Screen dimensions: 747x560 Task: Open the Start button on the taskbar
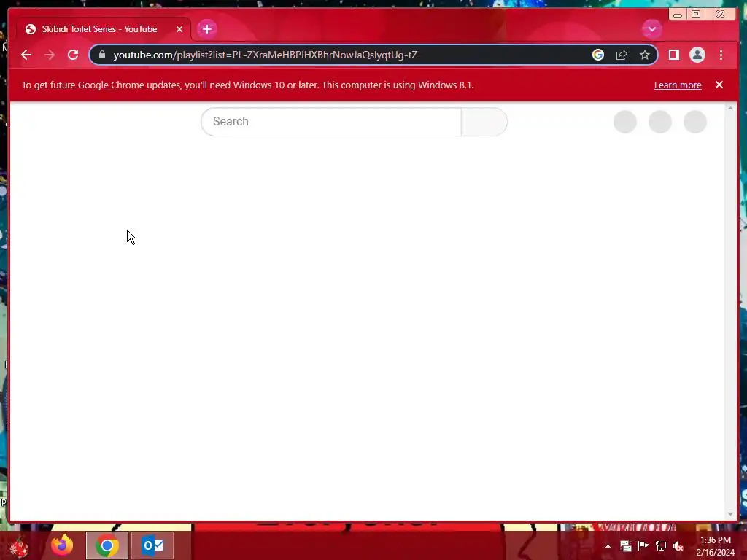[19, 545]
